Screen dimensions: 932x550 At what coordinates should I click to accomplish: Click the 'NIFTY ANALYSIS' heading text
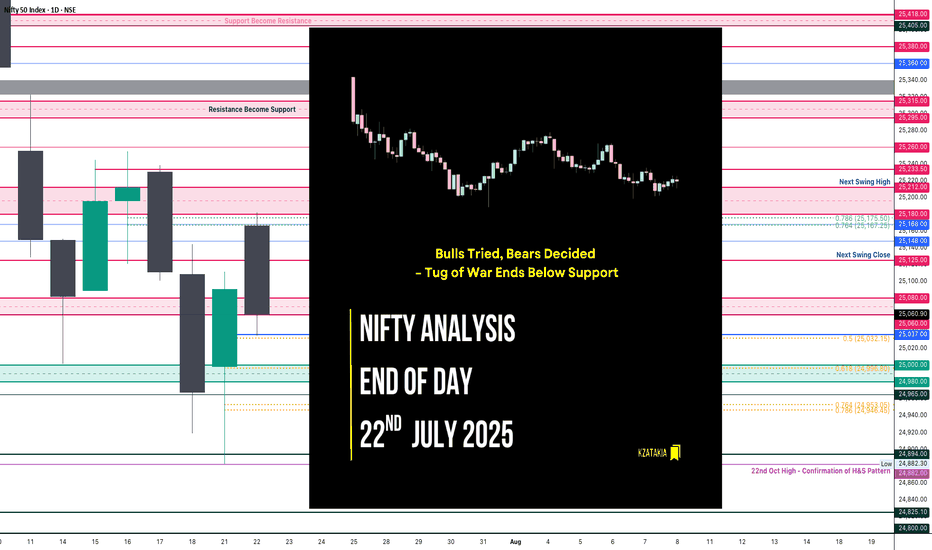tap(437, 329)
